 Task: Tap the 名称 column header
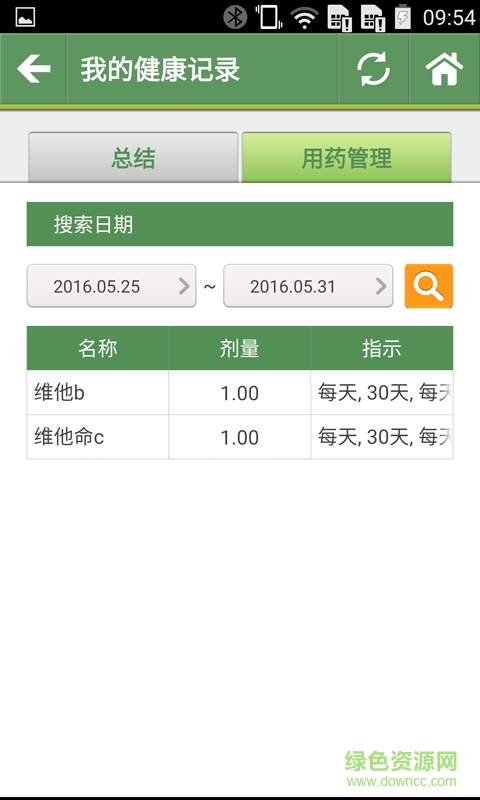point(97,348)
